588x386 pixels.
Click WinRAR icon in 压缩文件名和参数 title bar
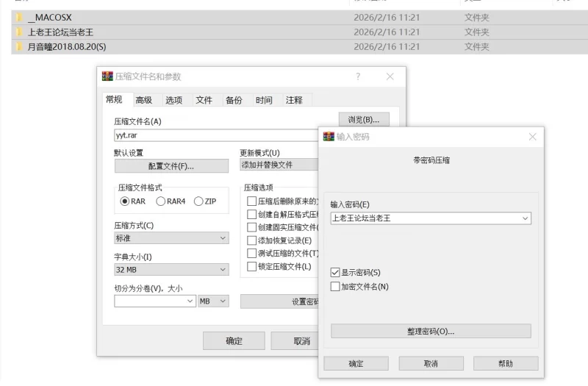click(107, 76)
